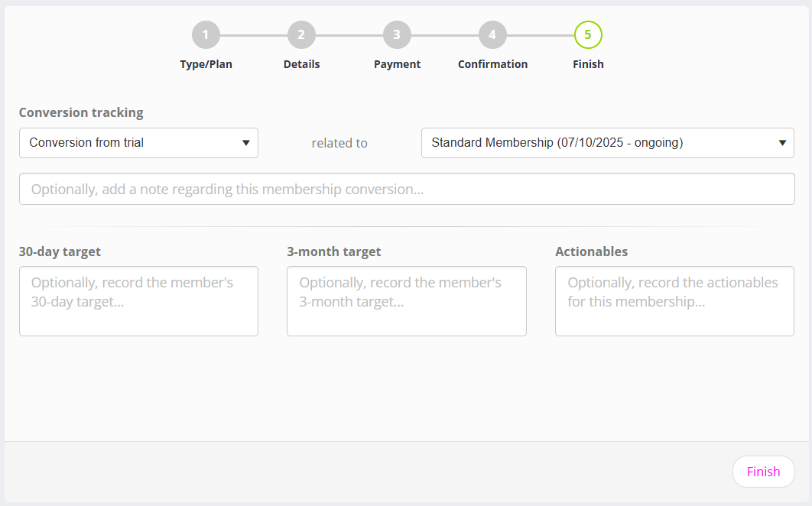This screenshot has height=506, width=812.
Task: Open the Conversion from trial dropdown
Action: 130,143
